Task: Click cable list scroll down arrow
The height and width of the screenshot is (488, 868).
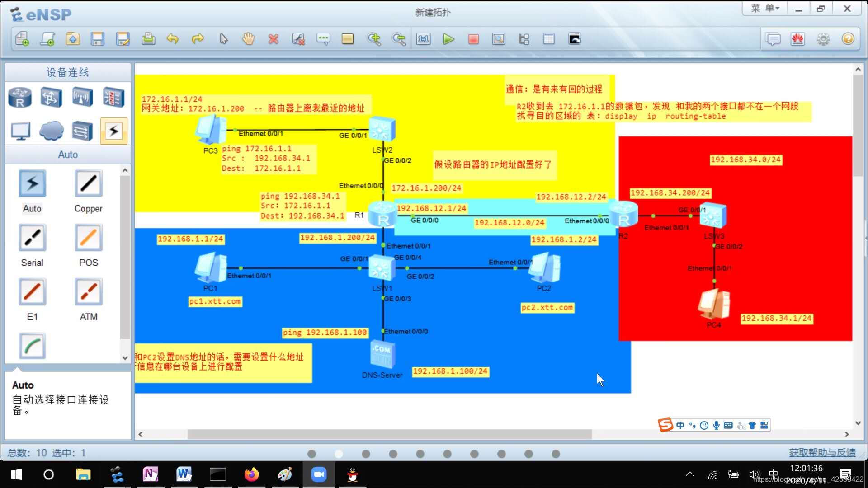Action: coord(125,357)
